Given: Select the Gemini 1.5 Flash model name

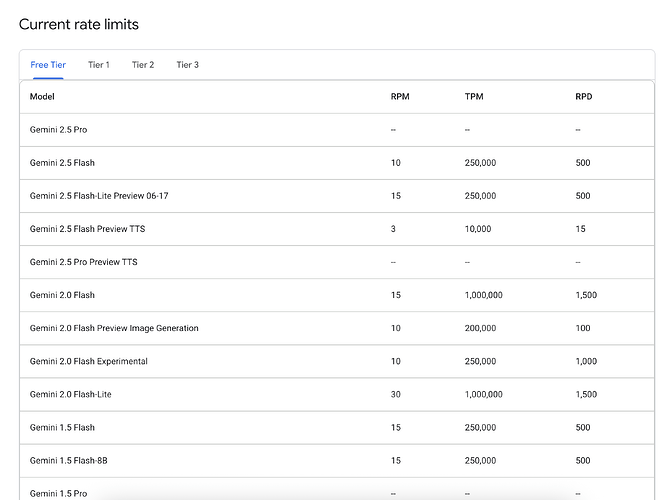Looking at the screenshot, I should (x=62, y=428).
